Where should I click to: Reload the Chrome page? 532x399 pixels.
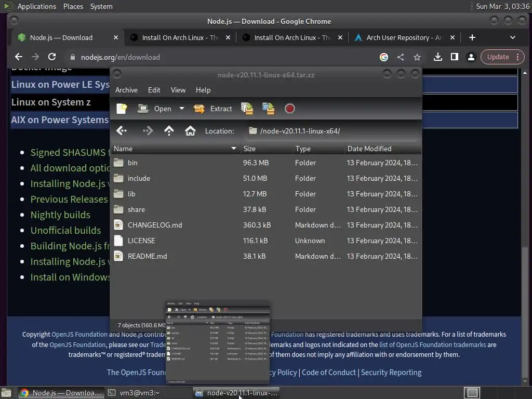[52, 57]
